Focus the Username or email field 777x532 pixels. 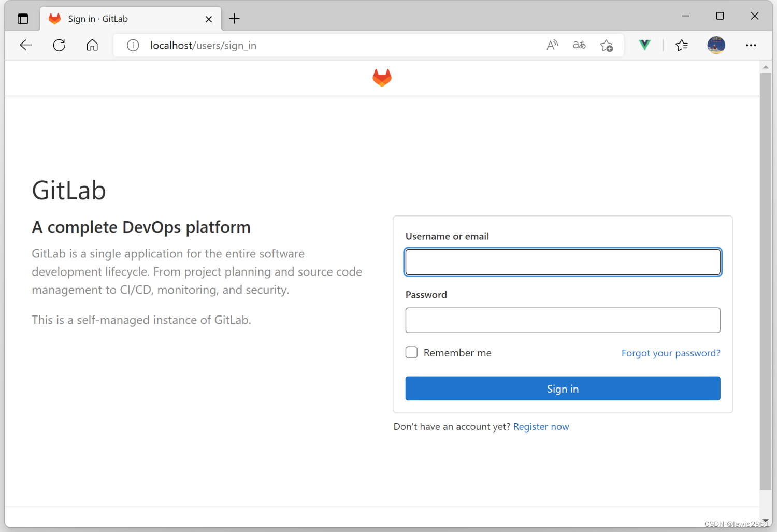563,262
